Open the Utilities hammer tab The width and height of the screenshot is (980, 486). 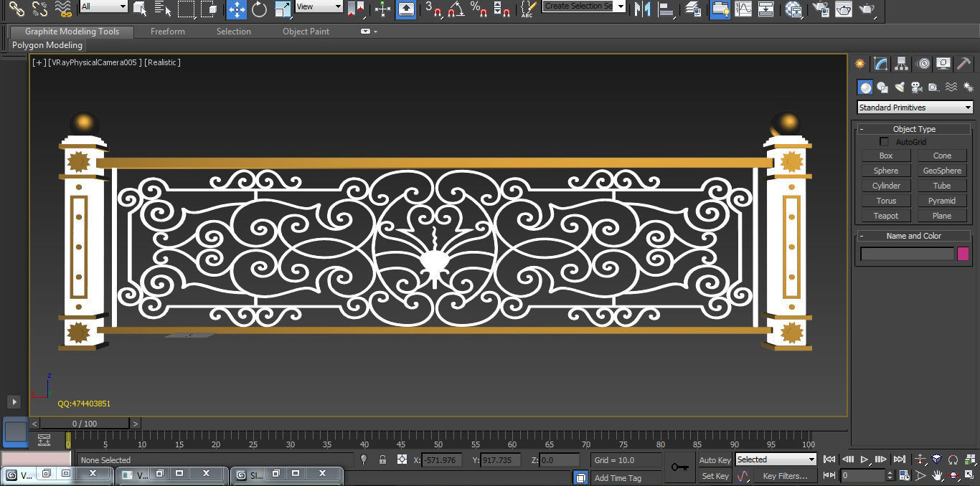964,64
